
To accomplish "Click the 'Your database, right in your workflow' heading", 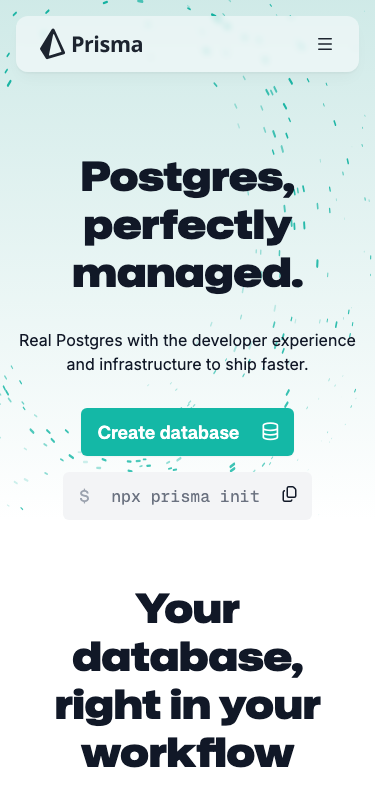I will click(x=188, y=680).
